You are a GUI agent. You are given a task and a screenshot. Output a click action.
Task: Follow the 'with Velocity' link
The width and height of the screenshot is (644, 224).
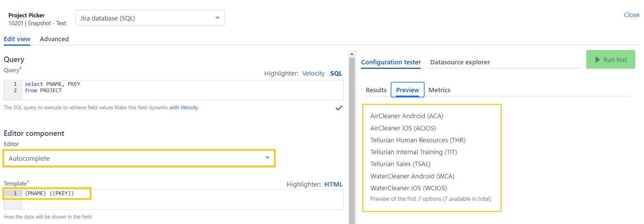(184, 108)
